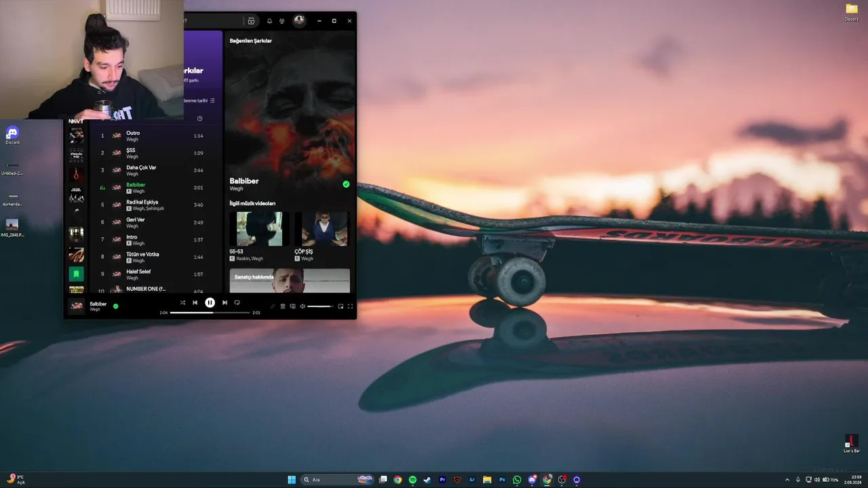868x488 pixels.
Task: Open the mini player
Action: tap(340, 306)
